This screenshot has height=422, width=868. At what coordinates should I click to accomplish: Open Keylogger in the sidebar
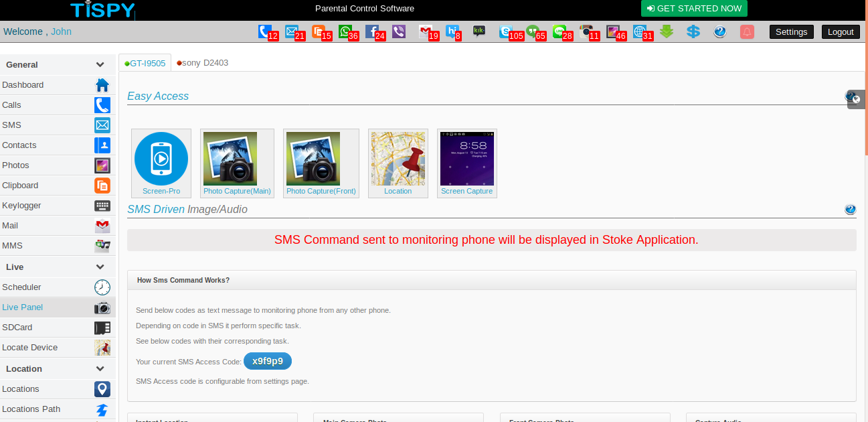58,206
